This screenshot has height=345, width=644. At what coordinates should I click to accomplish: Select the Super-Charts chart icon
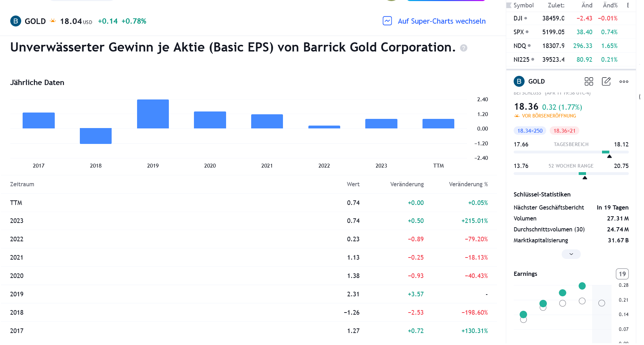click(x=388, y=21)
